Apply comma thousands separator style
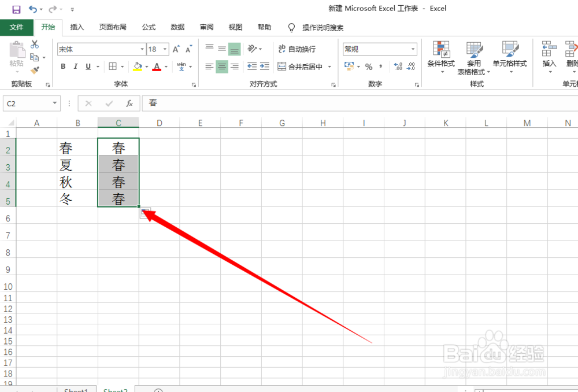 pyautogui.click(x=380, y=66)
